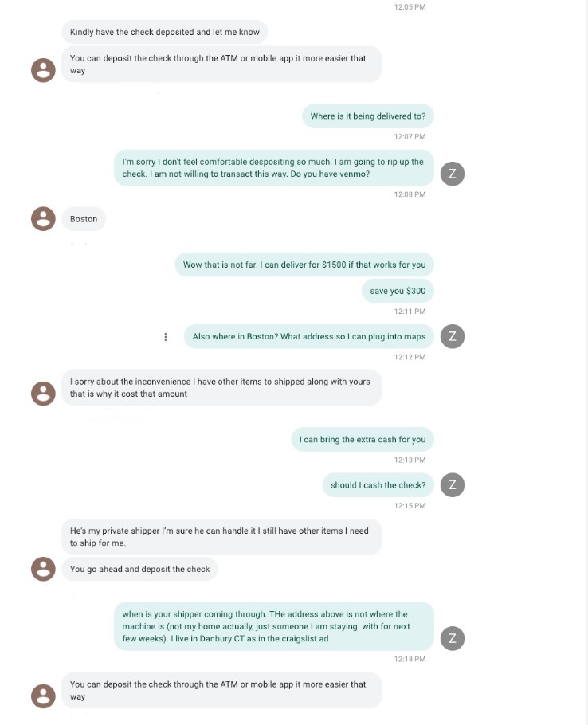
Task: Select the "Where is it being delivered to?" bubble
Action: tap(367, 116)
